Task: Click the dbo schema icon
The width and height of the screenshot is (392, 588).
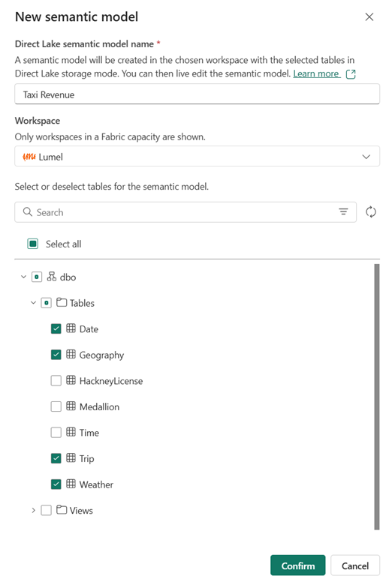Action: pos(51,277)
